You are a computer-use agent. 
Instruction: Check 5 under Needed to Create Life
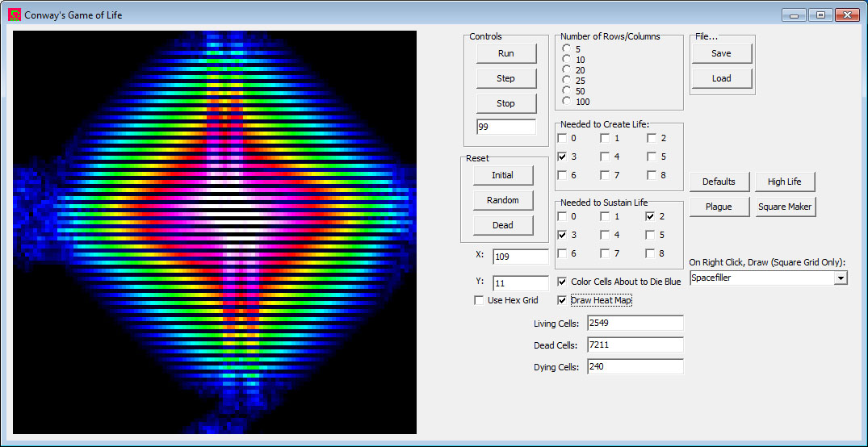pos(652,157)
